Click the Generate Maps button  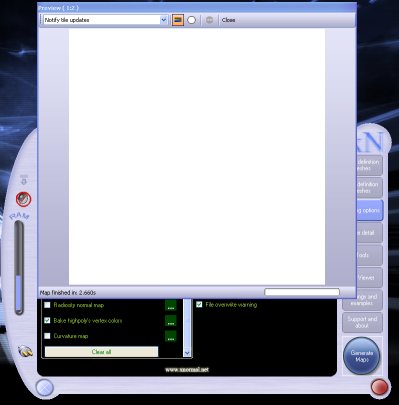(x=362, y=356)
